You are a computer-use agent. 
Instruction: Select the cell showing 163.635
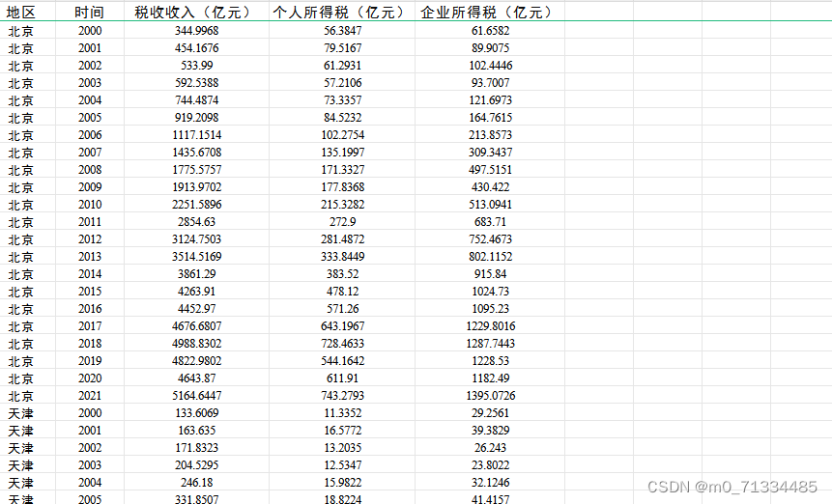tap(197, 431)
